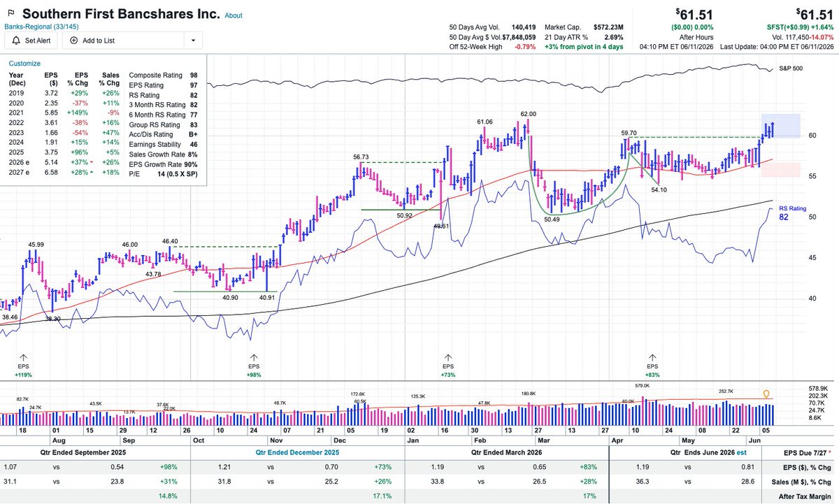Click Earnings Stability 46 row
839x504 pixels.
[164, 144]
